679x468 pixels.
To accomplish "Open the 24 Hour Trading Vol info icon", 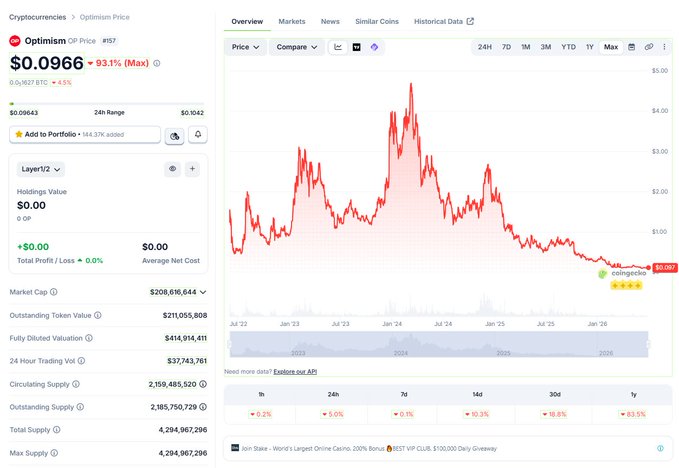I will 81,361.
